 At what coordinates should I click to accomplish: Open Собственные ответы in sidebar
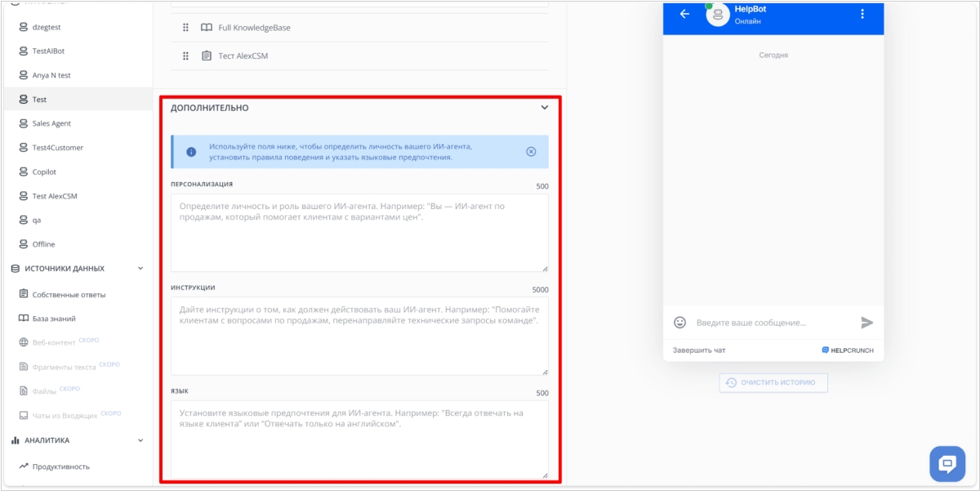tap(69, 295)
